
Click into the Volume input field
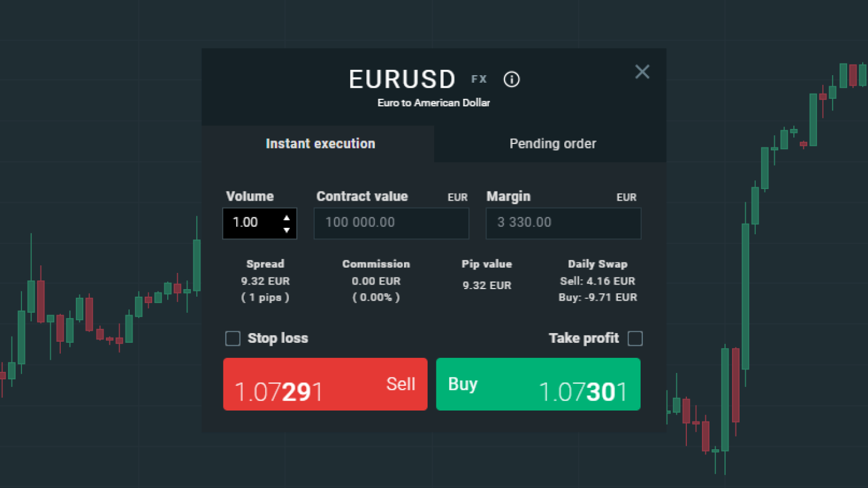(x=252, y=223)
